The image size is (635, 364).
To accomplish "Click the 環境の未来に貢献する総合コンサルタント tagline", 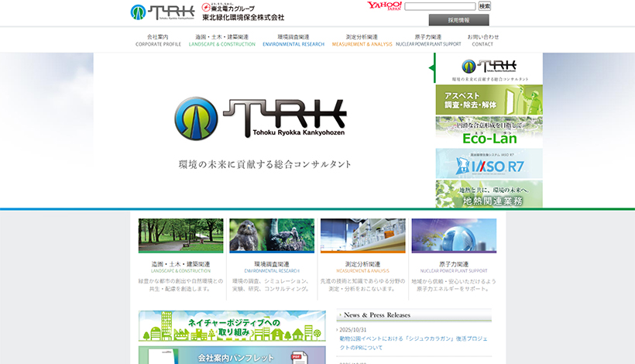I will [265, 164].
